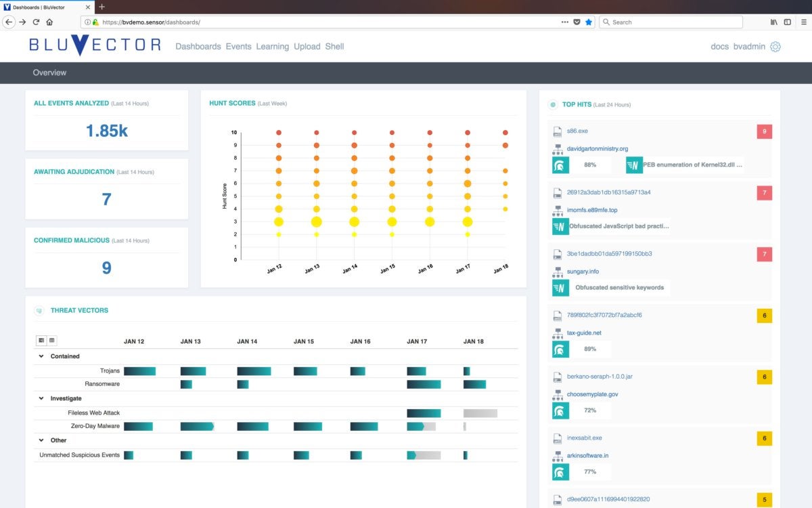
Task: Click the 1.85k All Events Analyzed value
Action: point(107,131)
